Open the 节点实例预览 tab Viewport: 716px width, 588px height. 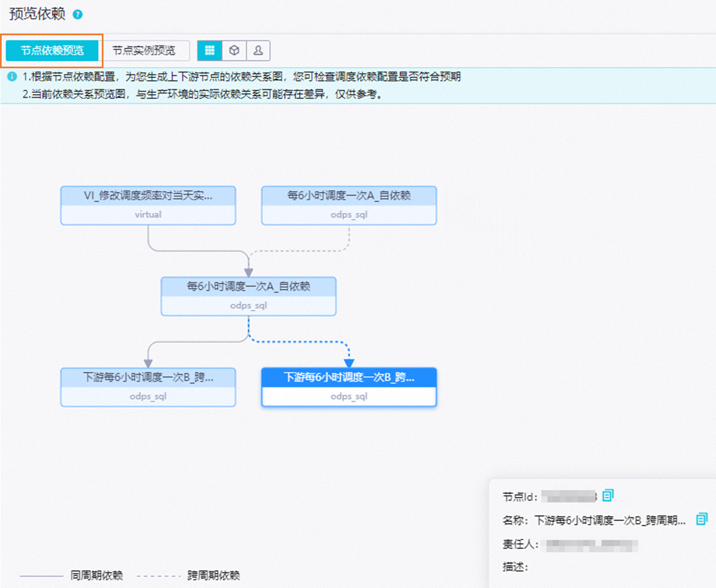click(x=144, y=50)
